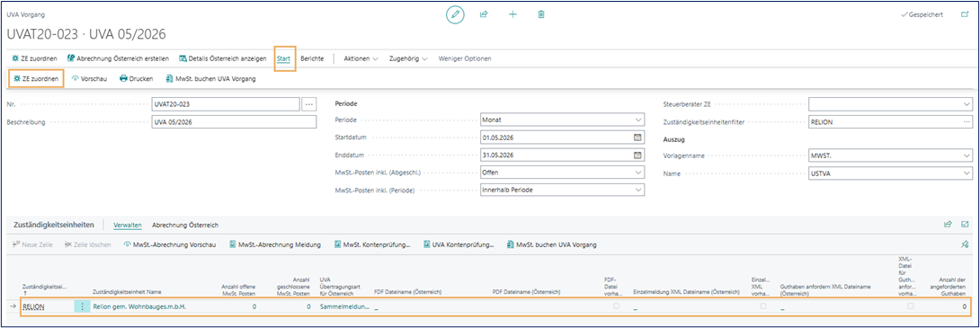Image resolution: width=980 pixels, height=328 pixels.
Task: Click Anzahl offene MwSt. Posten column header
Action: (239, 289)
